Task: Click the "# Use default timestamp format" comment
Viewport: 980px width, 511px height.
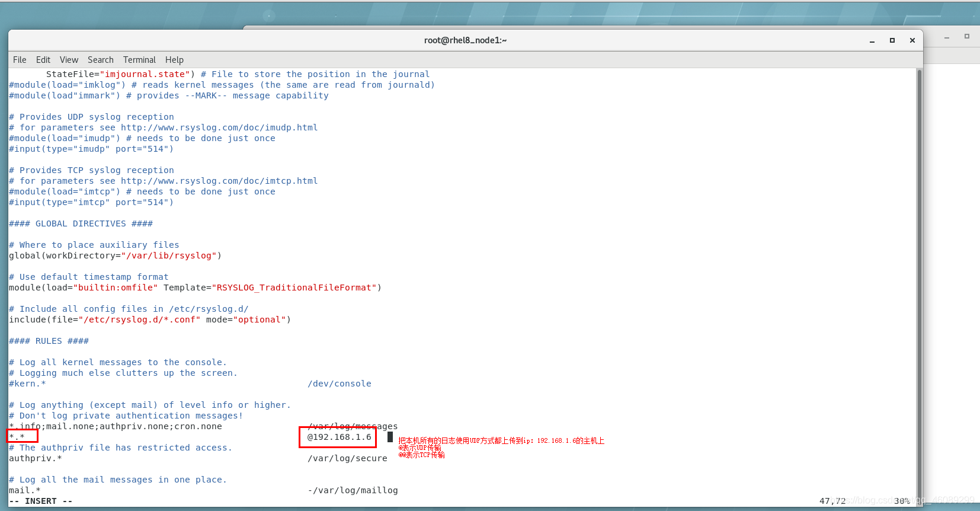Action: (89, 277)
